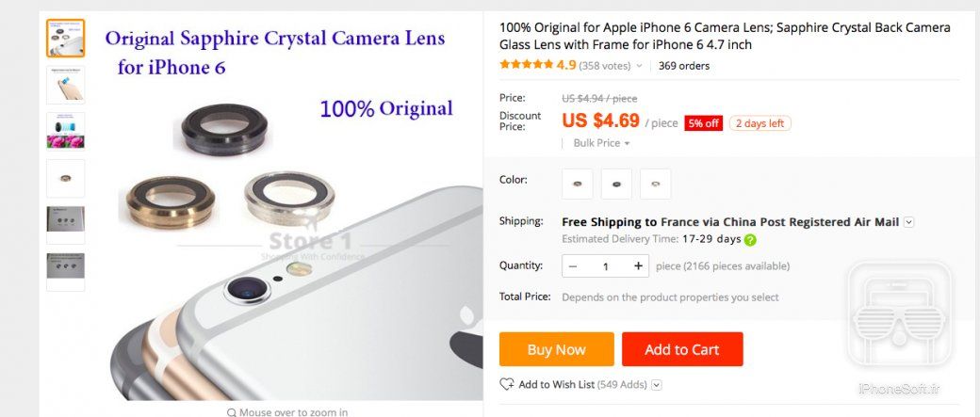
Task: Click the Buy Now button
Action: (x=556, y=349)
